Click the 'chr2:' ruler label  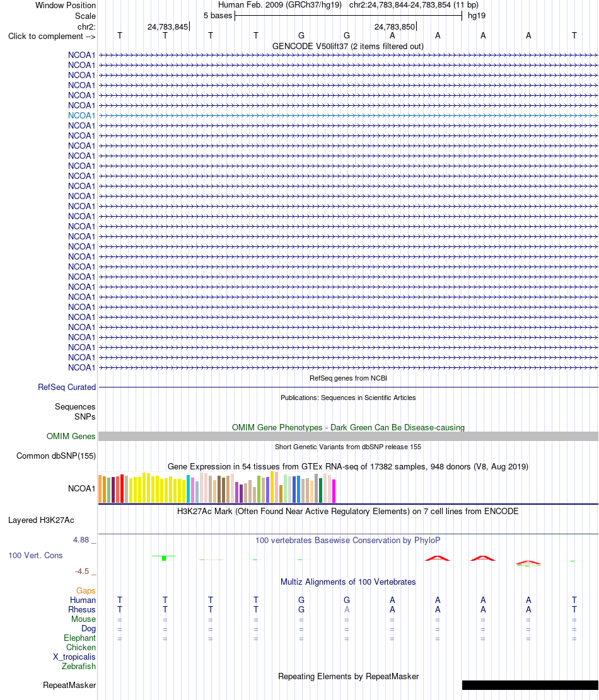[x=86, y=27]
